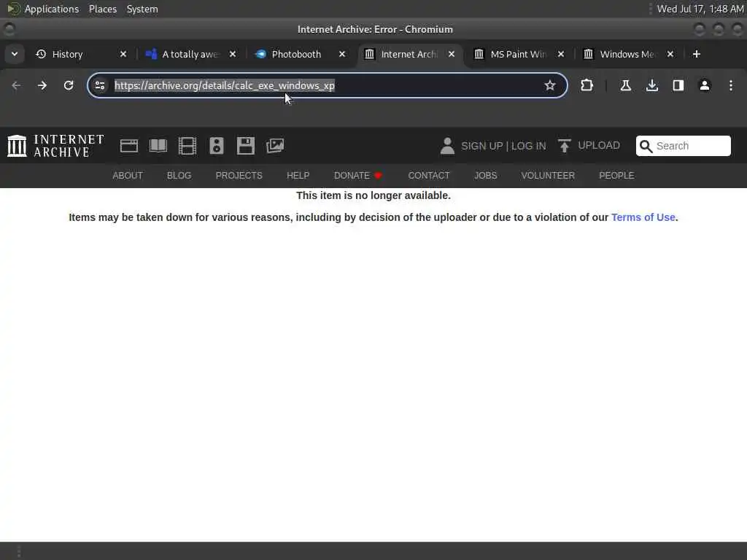Close the History tab

(123, 54)
